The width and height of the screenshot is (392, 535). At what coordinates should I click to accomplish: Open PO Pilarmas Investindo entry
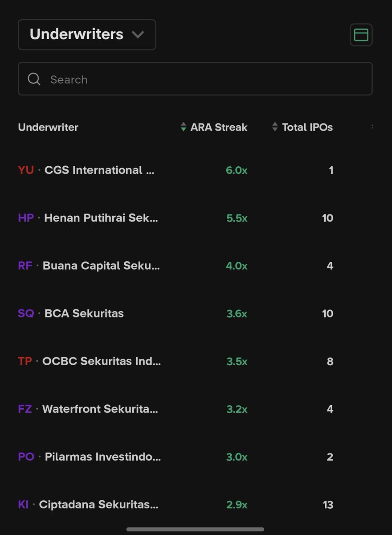click(195, 457)
